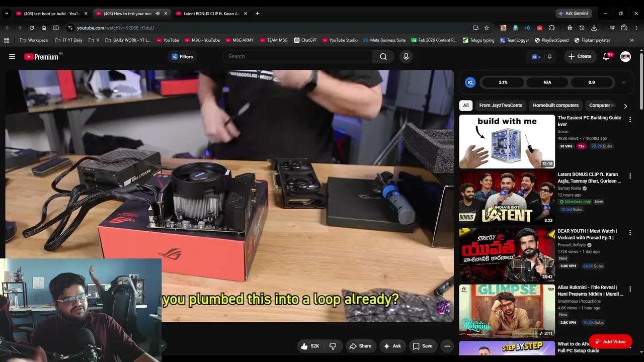
Task: Filter by Homebuilt computers chip
Action: [556, 106]
